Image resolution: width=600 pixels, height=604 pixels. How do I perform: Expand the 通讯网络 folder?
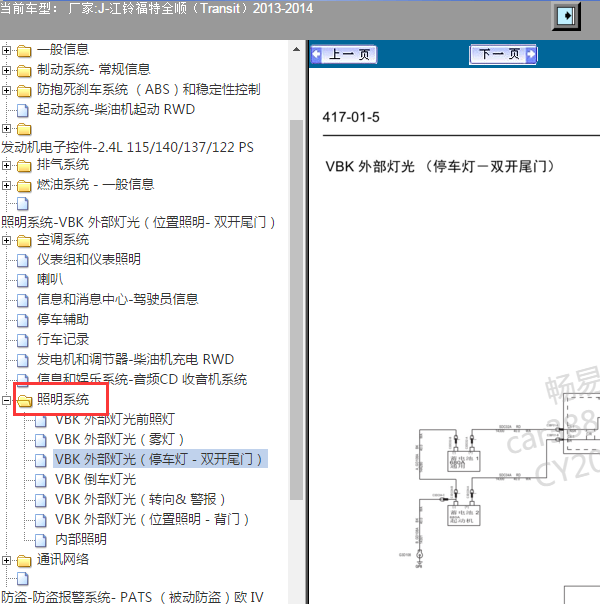tap(6, 560)
